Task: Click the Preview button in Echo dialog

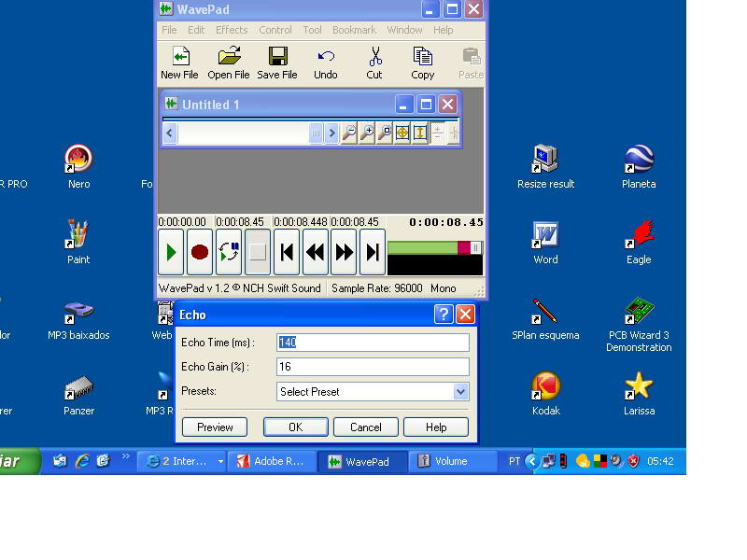Action: tap(215, 427)
